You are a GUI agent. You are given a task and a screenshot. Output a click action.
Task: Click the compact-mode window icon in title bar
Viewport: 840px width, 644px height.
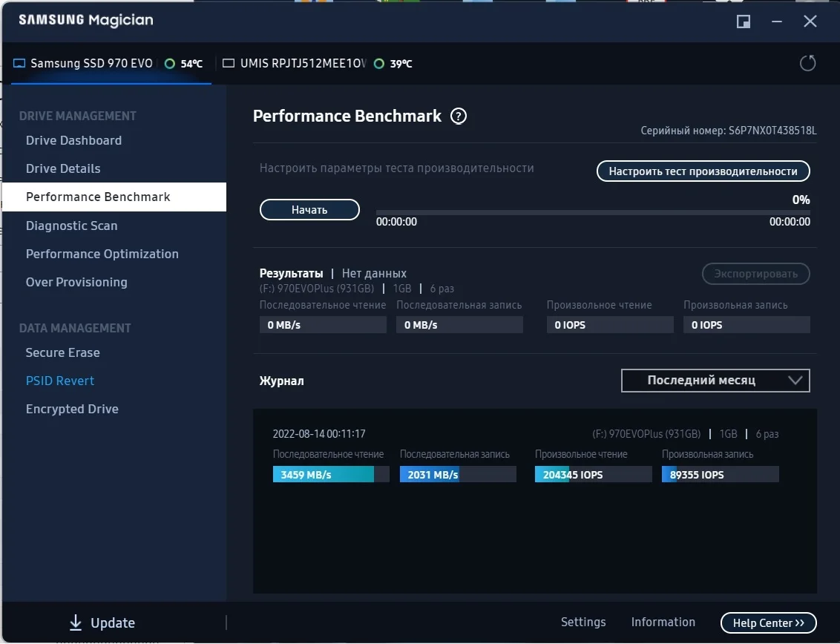point(743,22)
